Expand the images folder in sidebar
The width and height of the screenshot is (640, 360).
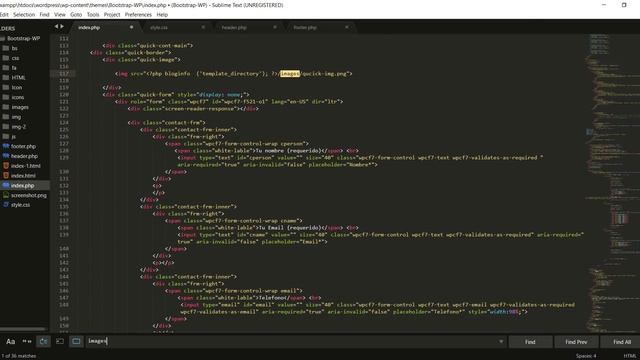5,107
